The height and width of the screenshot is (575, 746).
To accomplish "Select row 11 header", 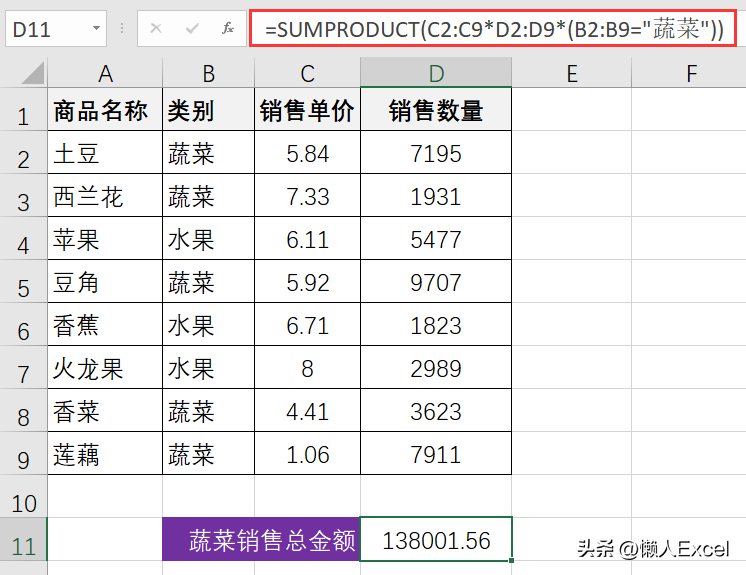I will pos(23,540).
